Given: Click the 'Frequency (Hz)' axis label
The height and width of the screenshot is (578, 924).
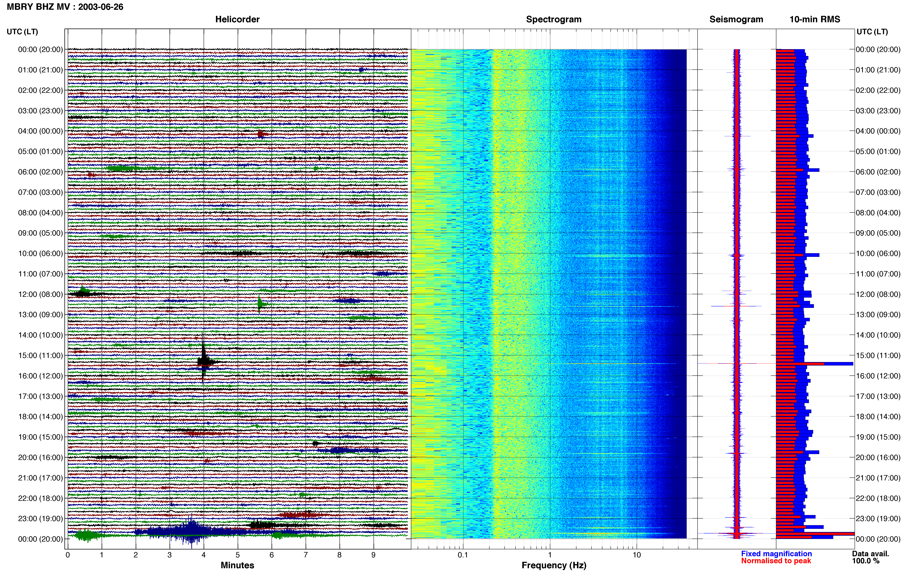Looking at the screenshot, I should point(554,565).
